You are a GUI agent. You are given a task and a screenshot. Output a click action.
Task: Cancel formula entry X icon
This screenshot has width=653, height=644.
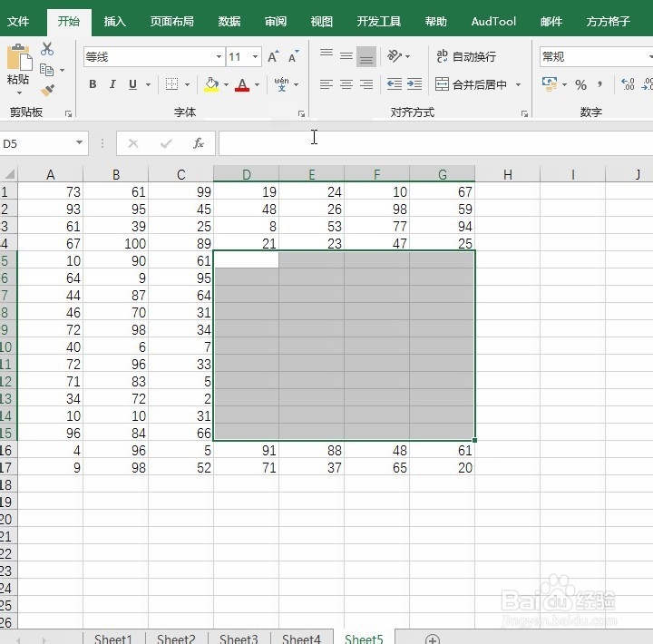coord(133,143)
